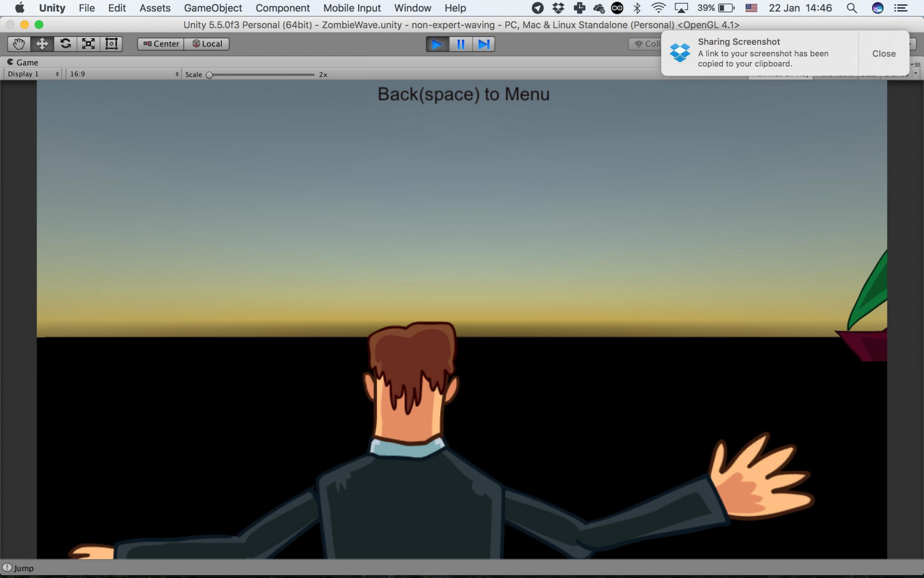The width and height of the screenshot is (924, 578).
Task: Open the Component menu
Action: pos(282,8)
